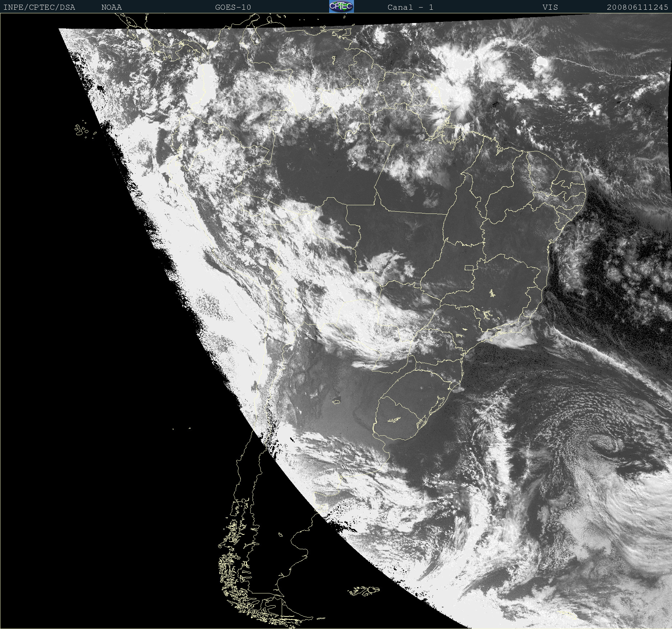
Task: Click the '200806111245' timestamp text
Action: pos(638,7)
